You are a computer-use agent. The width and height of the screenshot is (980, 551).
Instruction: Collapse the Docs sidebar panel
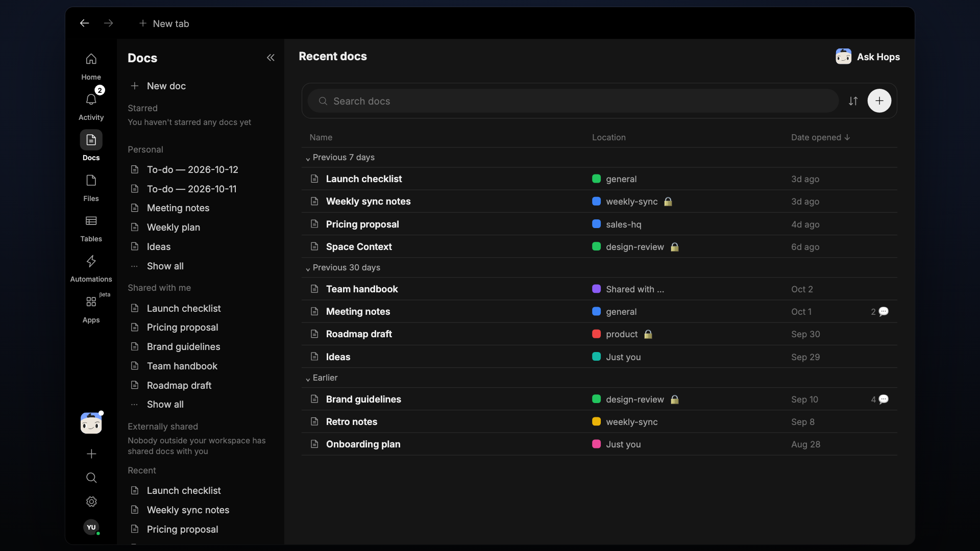pos(271,58)
